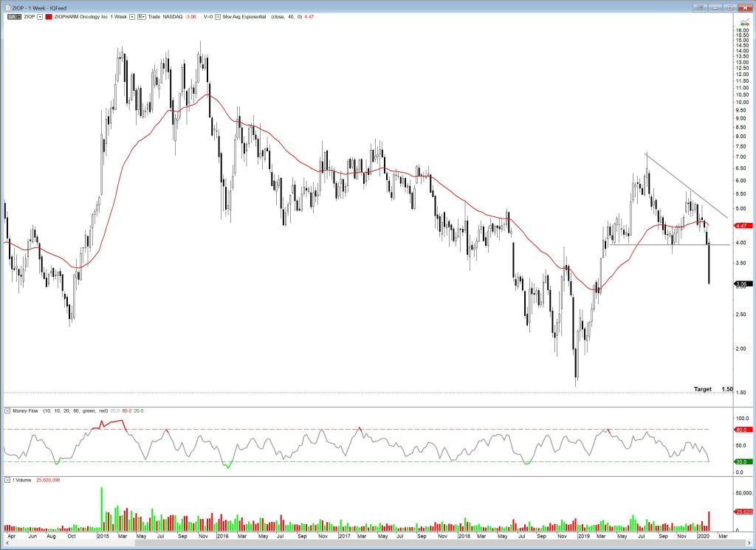Click the Mov Avg Exponential label
Image resolution: width=756 pixels, height=550 pixels.
click(247, 16)
